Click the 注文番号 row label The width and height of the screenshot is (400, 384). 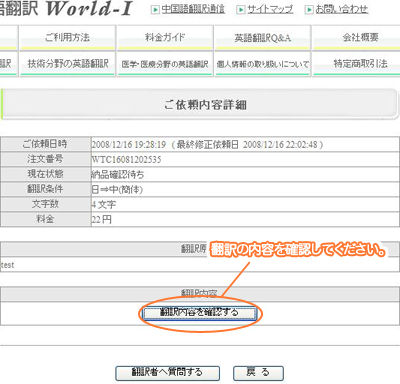point(45,159)
